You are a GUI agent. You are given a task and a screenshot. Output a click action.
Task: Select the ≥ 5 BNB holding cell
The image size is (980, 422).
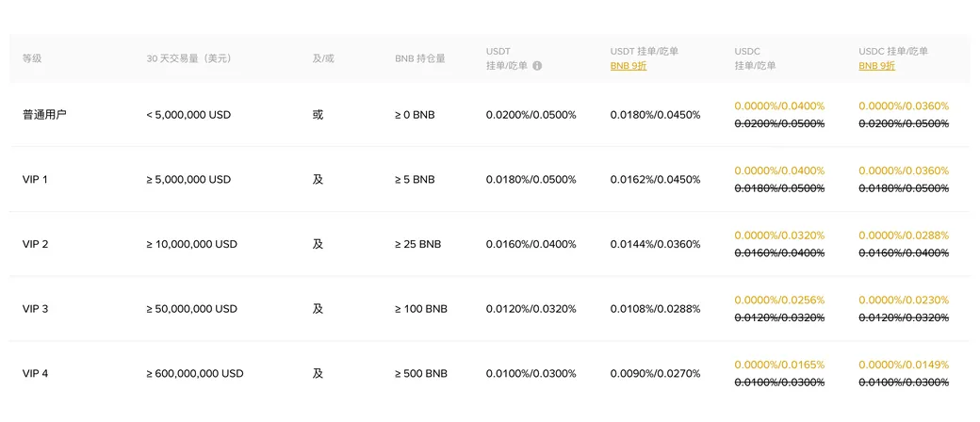click(415, 179)
